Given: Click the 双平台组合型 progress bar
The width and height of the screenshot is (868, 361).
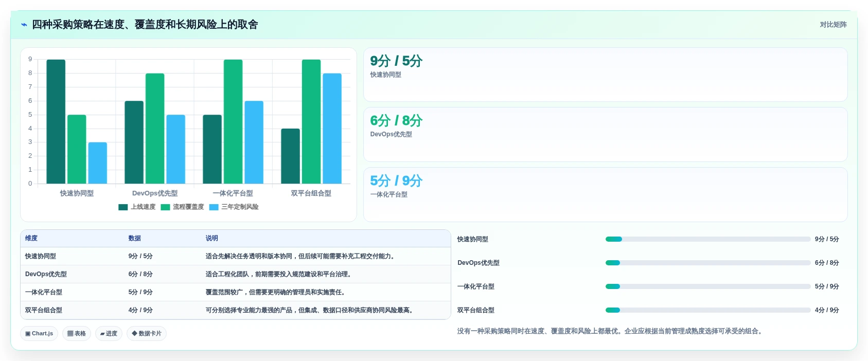Looking at the screenshot, I should (708, 310).
